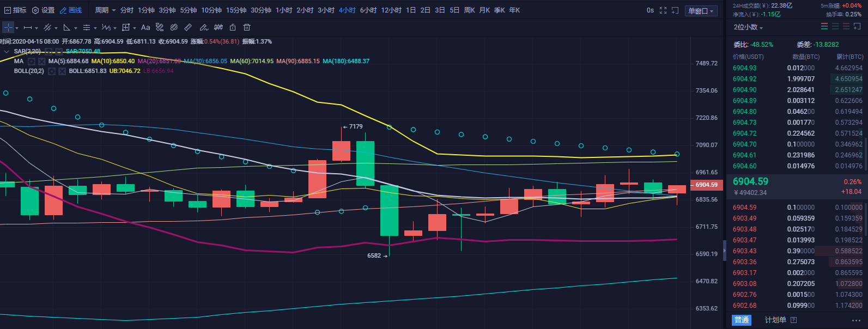Select the 普通 order tab
868x329 pixels.
point(741,320)
